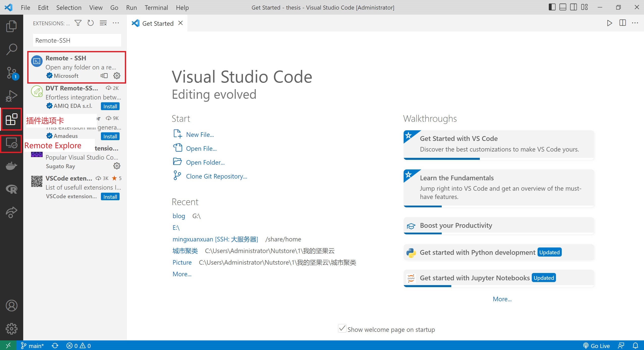Open the Explorer view icon
This screenshot has height=350, width=644.
click(11, 26)
